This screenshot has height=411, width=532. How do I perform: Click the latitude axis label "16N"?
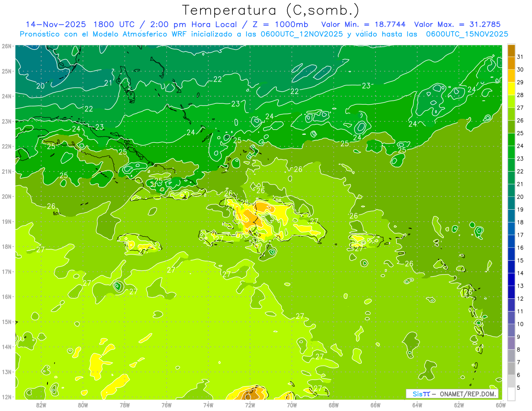pyautogui.click(x=6, y=297)
